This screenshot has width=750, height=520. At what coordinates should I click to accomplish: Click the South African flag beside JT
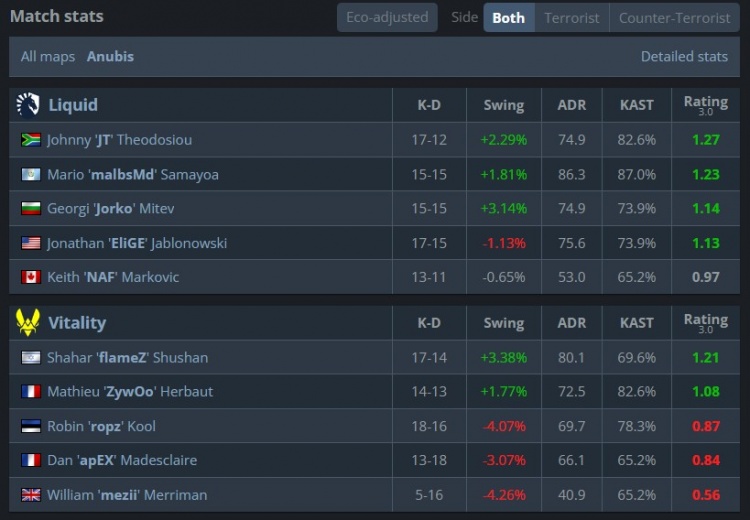click(x=31, y=140)
